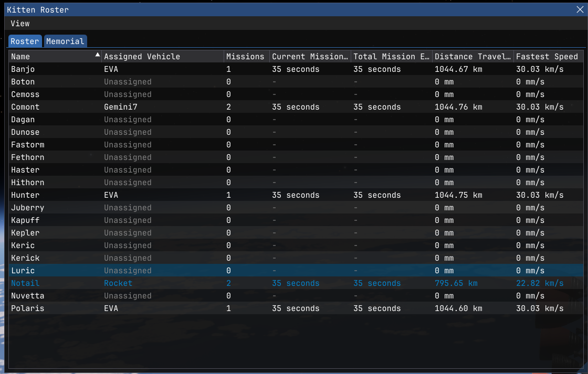Click 1044.75 km distance for Hunter

pos(458,195)
